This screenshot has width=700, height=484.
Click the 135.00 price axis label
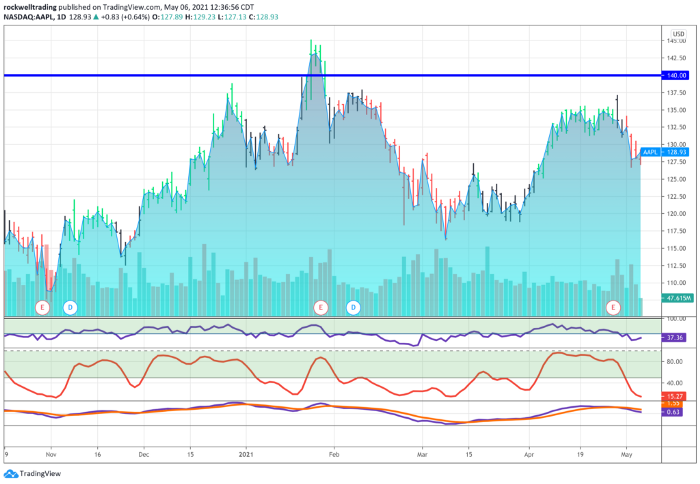676,110
